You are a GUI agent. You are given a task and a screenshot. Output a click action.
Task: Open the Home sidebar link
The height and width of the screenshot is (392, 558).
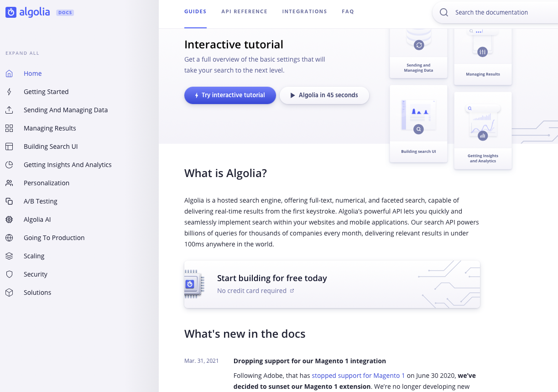click(33, 73)
